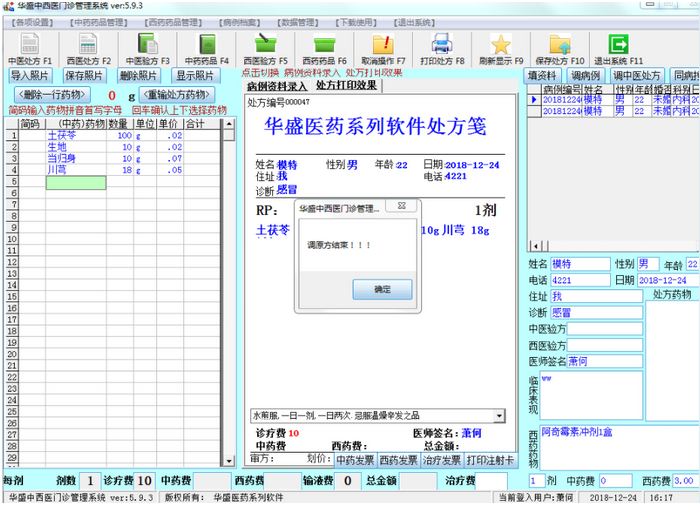Open 中医验方 F3 toolbar icon
Image resolution: width=700 pixels, height=513 pixels.
point(147,49)
